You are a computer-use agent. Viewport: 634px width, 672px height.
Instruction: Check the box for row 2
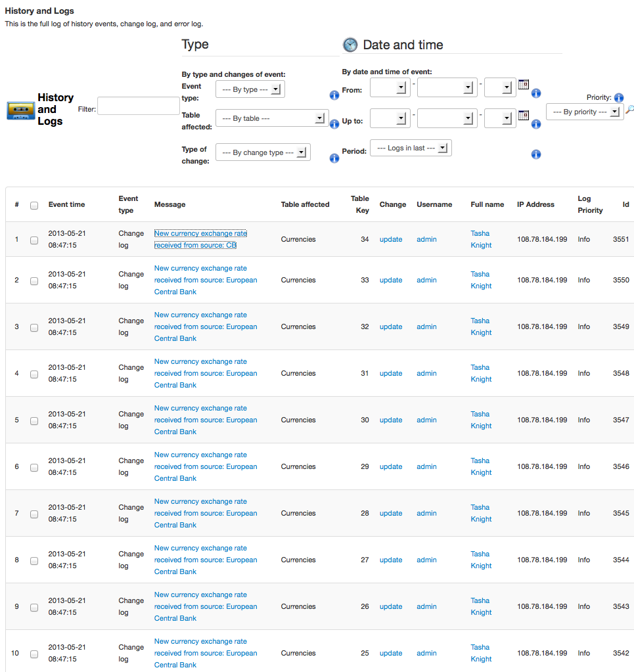click(x=34, y=281)
